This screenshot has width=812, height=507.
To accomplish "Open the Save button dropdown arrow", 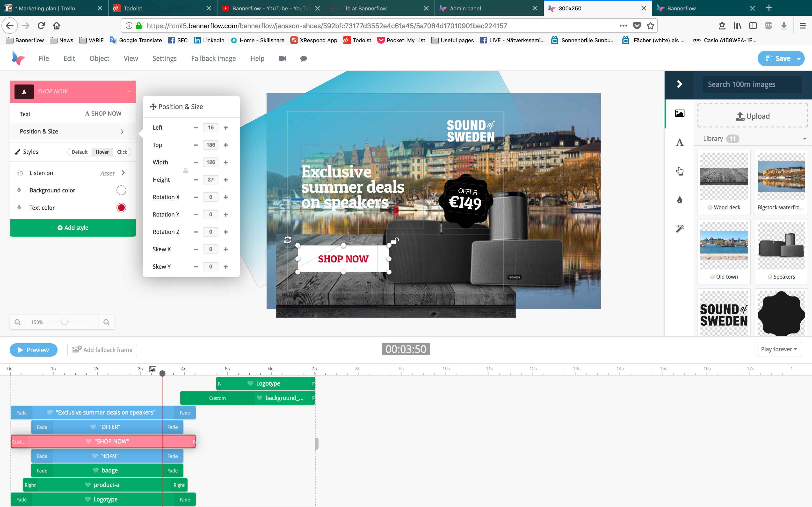I will (799, 59).
